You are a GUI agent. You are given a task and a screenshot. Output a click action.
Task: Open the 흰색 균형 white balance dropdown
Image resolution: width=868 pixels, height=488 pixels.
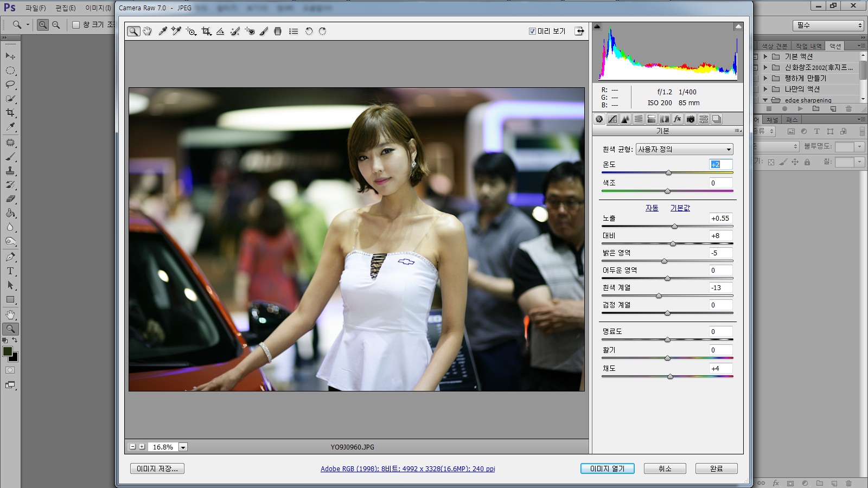[x=685, y=149]
